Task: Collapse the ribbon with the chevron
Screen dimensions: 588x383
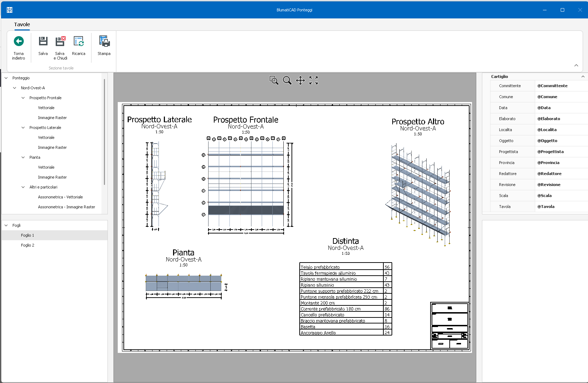Action: (x=576, y=65)
